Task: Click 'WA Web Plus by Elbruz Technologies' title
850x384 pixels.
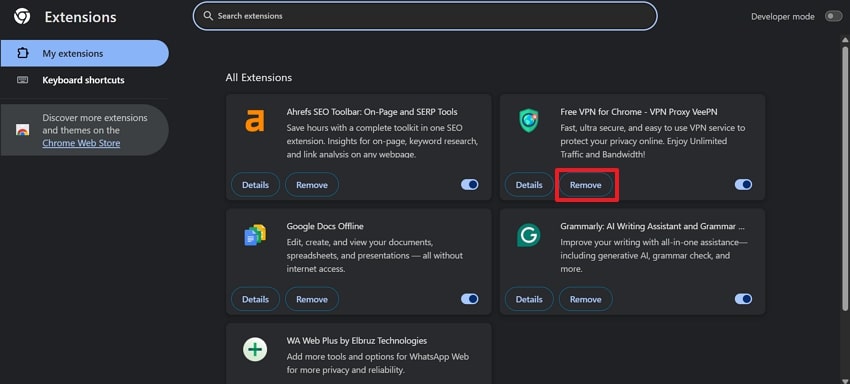Action: (357, 341)
